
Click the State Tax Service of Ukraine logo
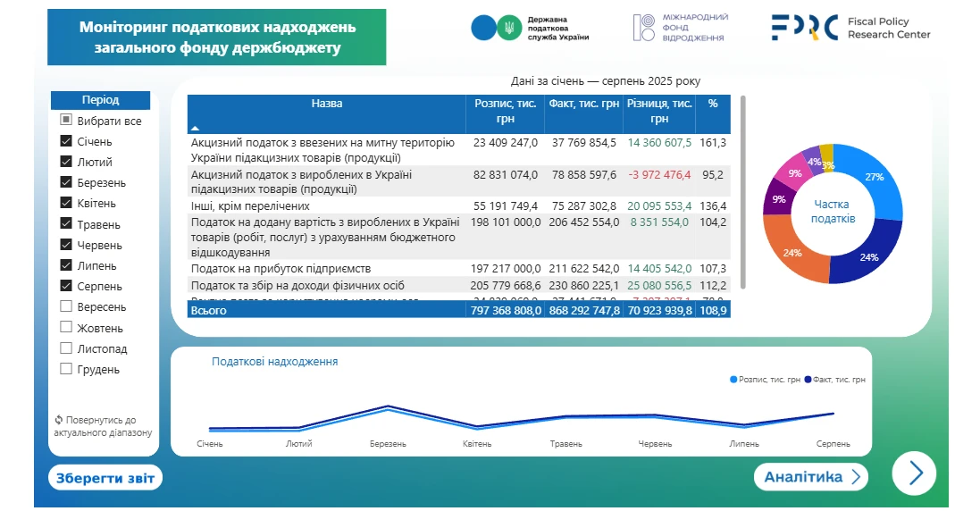pos(530,28)
